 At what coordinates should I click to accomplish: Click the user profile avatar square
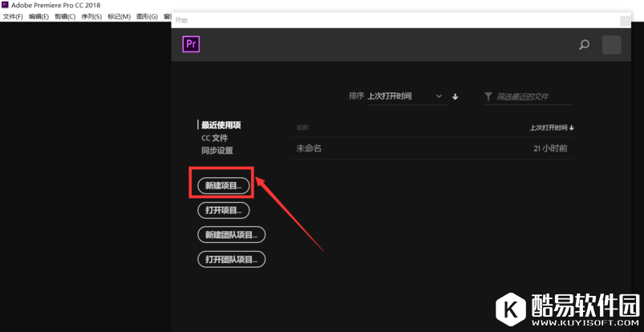point(611,45)
